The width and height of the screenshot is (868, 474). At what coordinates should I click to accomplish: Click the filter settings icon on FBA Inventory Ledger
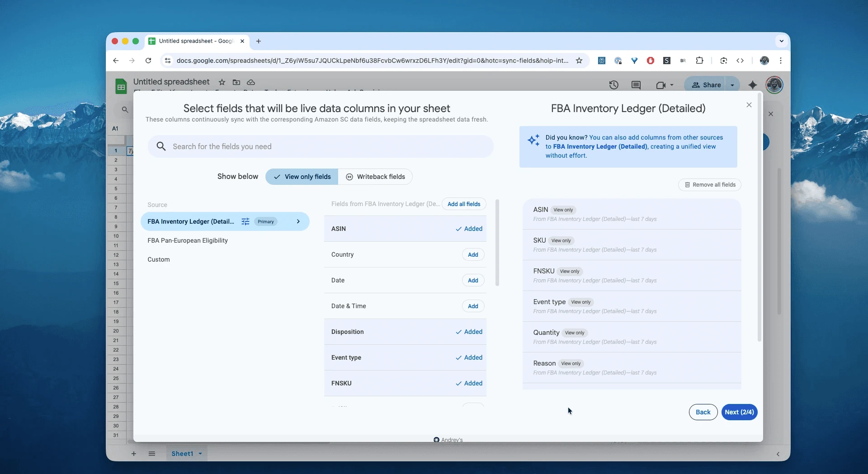coord(245,221)
